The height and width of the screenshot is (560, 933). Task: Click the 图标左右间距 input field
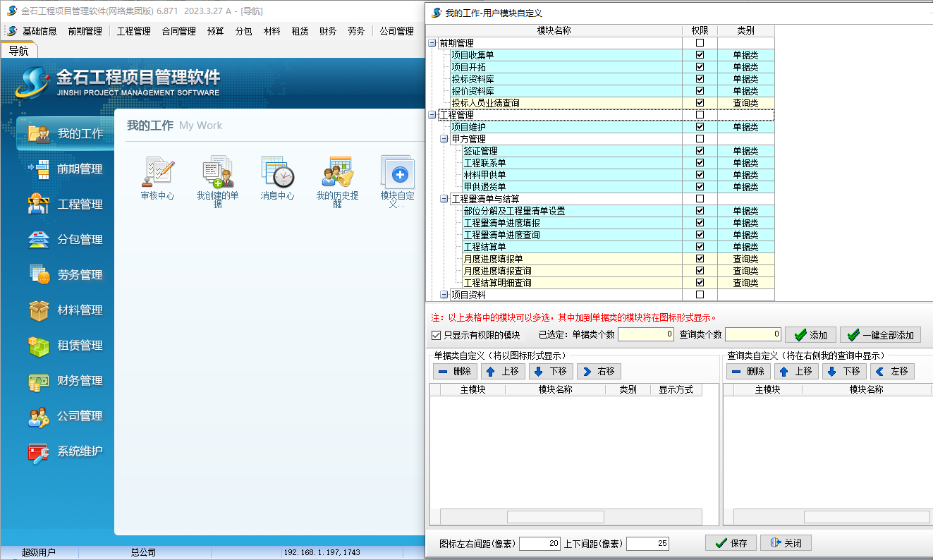pos(539,544)
